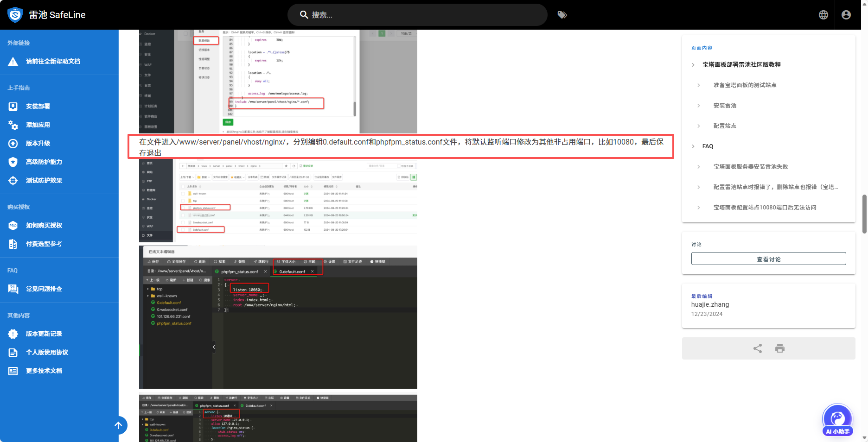This screenshot has width=868, height=442.
Task: Click the print page icon
Action: 779,348
